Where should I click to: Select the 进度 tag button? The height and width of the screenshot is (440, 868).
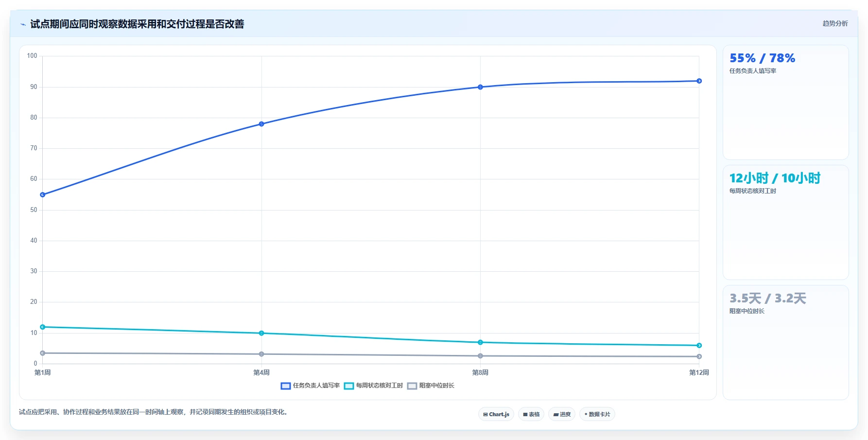(x=562, y=414)
